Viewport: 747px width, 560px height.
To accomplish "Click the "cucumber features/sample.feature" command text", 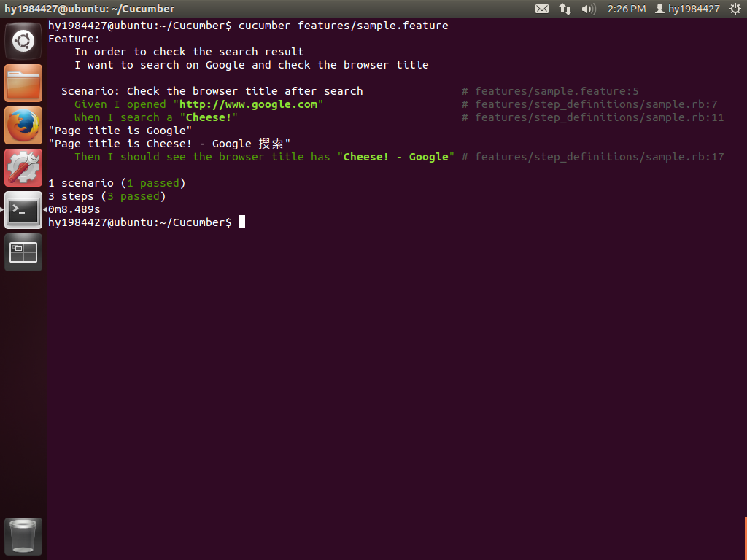I will 343,26.
